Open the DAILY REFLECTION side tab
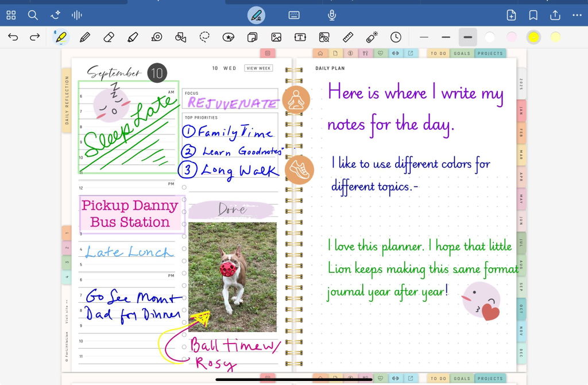This screenshot has width=588, height=385. (67, 100)
